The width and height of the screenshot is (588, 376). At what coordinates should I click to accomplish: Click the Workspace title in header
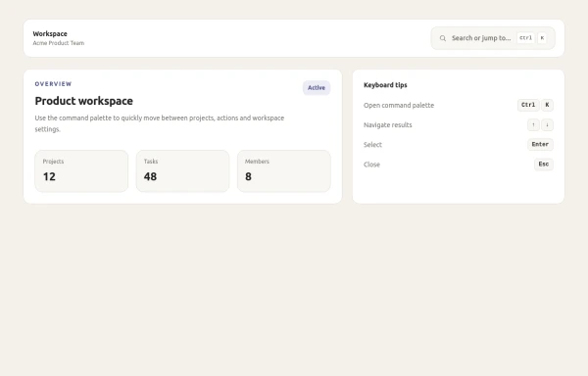(x=50, y=33)
